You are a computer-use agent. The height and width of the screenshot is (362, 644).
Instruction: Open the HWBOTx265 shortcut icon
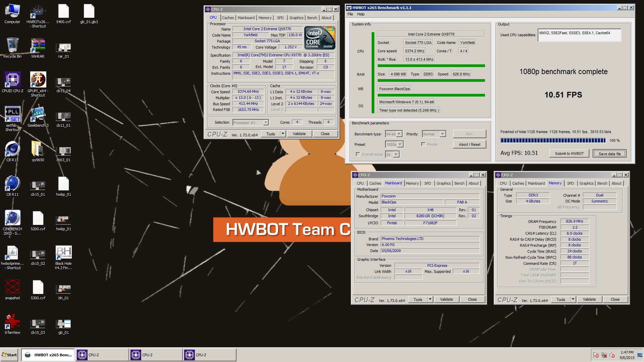[38, 16]
